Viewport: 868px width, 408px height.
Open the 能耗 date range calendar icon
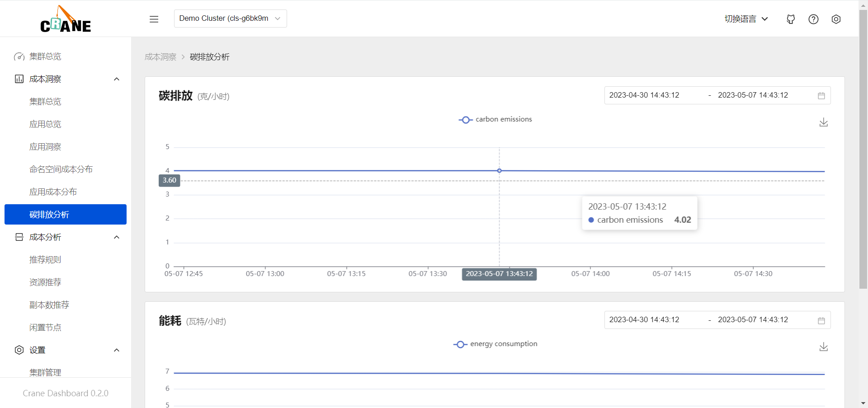(821, 320)
